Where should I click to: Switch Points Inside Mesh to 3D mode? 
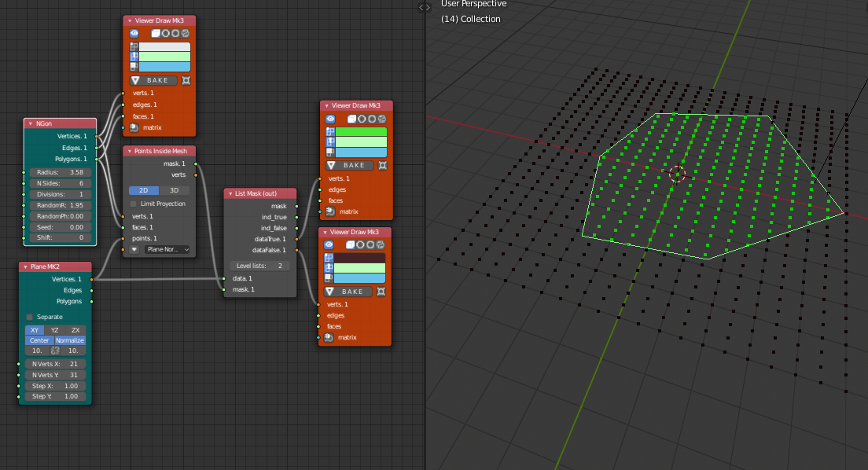coord(175,189)
